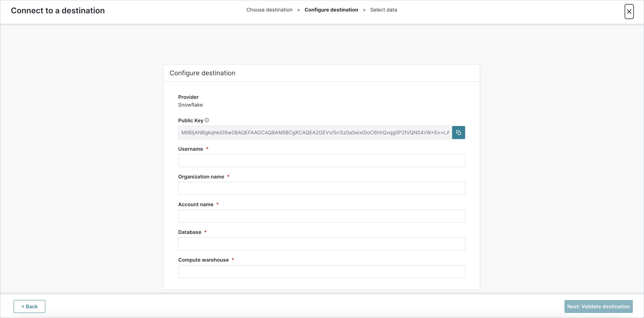Click inside the Database field
The width and height of the screenshot is (644, 318).
[x=321, y=244]
